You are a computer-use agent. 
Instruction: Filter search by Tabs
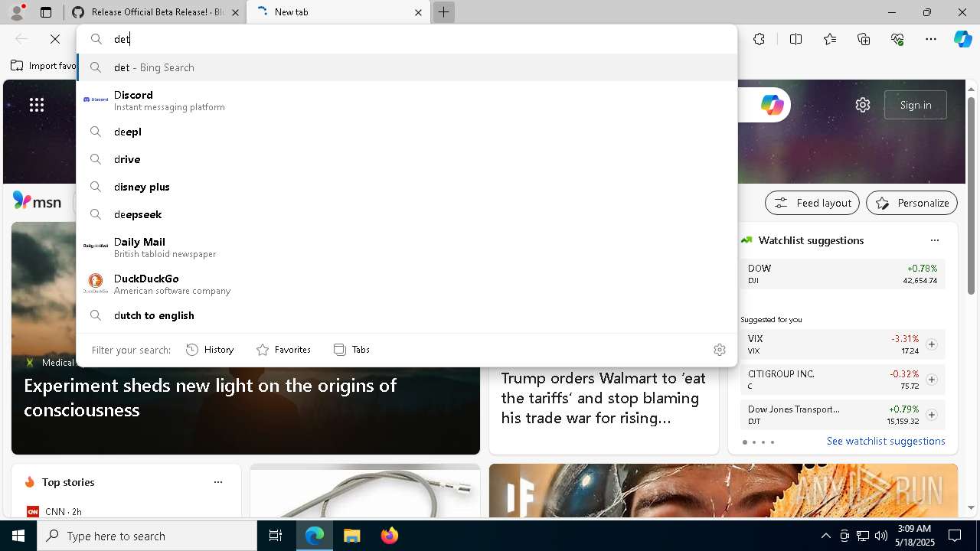[x=352, y=350]
